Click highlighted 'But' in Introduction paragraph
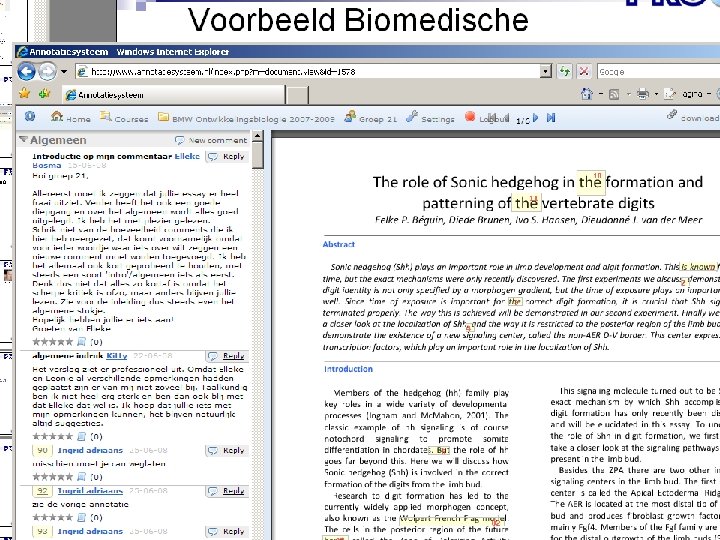The height and width of the screenshot is (540, 720). tap(440, 450)
